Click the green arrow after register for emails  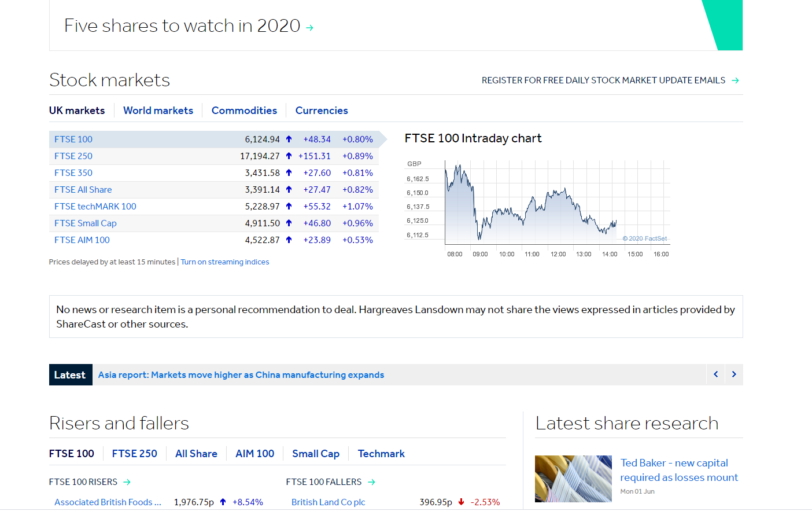pos(735,80)
